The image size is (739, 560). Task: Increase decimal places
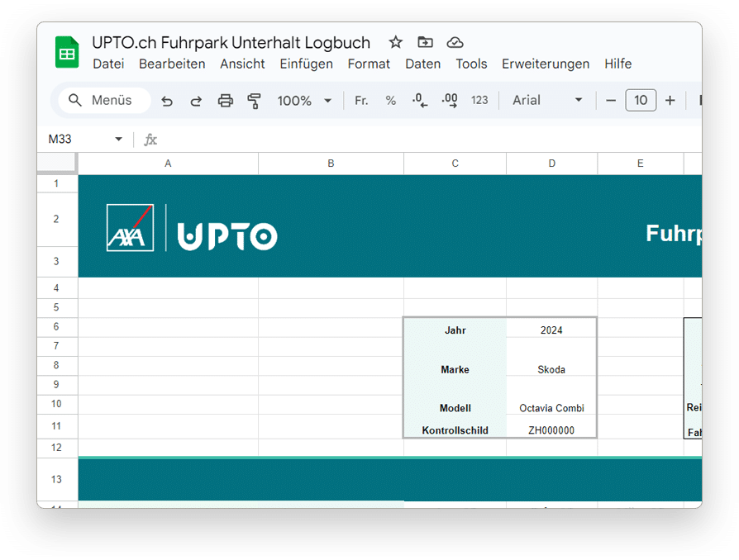point(450,100)
